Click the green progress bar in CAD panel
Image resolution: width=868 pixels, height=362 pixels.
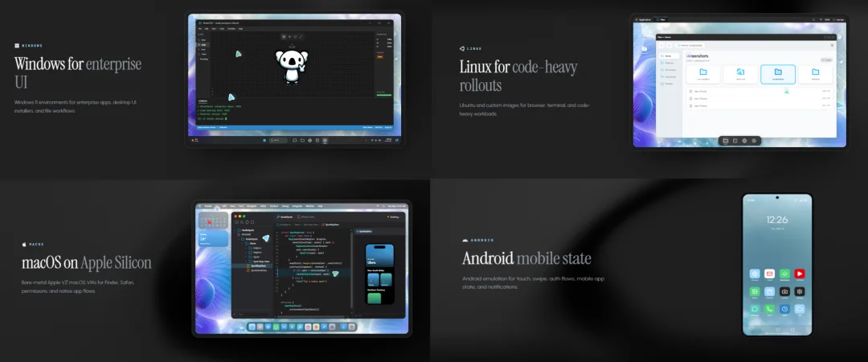pyautogui.click(x=384, y=96)
